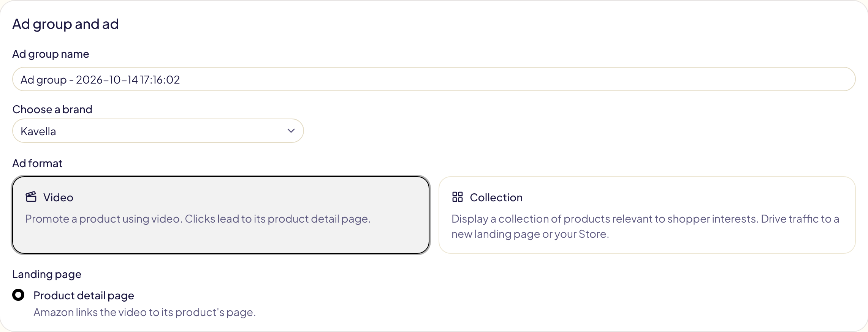This screenshot has width=868, height=332.
Task: Click 'Amazon links the video' description text
Action: [144, 312]
